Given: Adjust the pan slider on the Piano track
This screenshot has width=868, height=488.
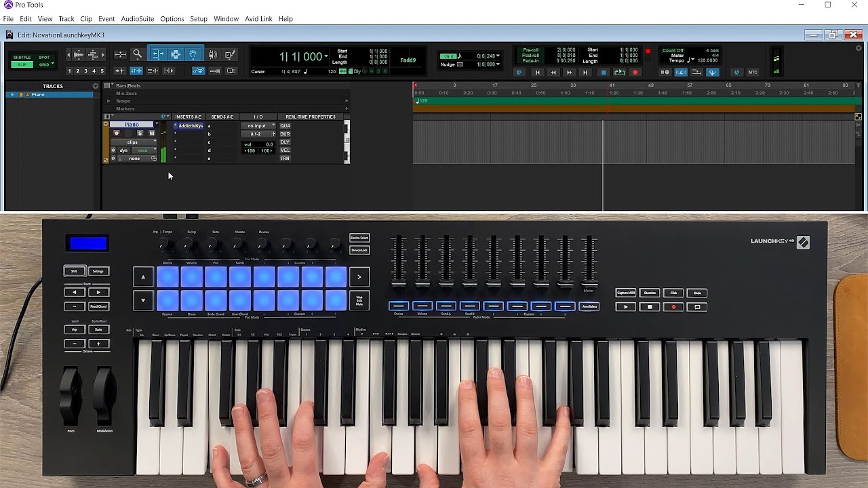Looking at the screenshot, I should pos(258,150).
